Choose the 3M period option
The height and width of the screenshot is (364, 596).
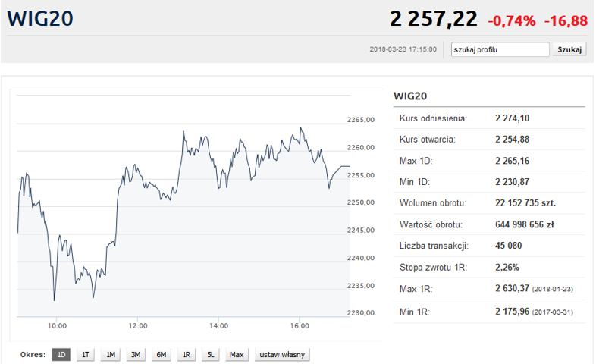coord(136,355)
